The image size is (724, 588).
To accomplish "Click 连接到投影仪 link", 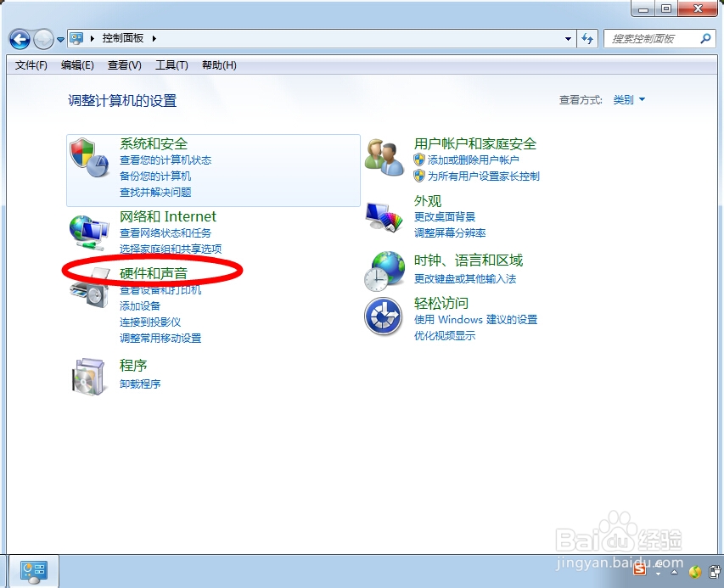I will pos(150,322).
